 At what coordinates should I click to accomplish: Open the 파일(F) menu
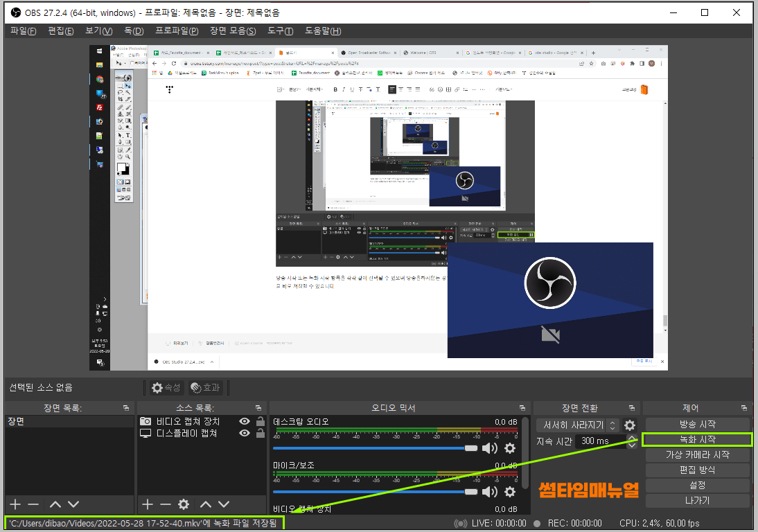(x=23, y=31)
